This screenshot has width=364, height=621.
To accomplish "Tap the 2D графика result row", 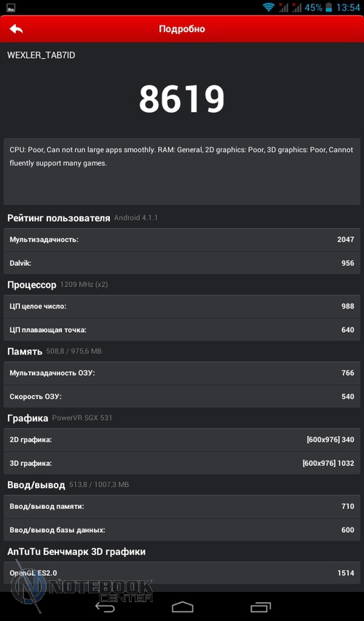I will (182, 440).
